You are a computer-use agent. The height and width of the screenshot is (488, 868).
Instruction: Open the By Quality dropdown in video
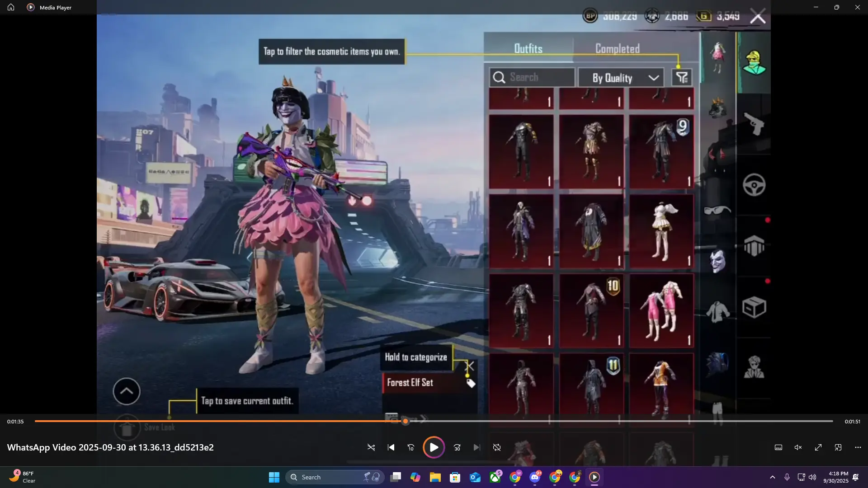pyautogui.click(x=621, y=78)
